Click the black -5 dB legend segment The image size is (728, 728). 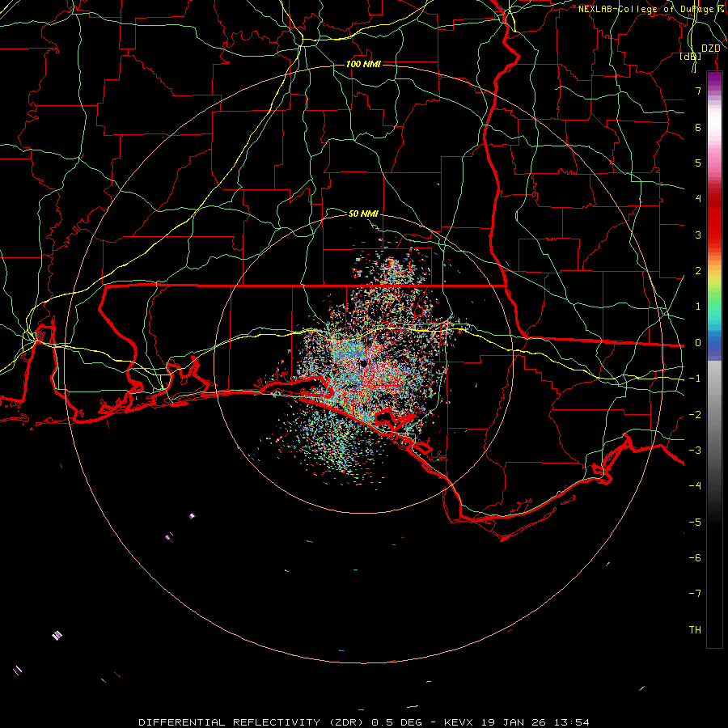point(714,523)
